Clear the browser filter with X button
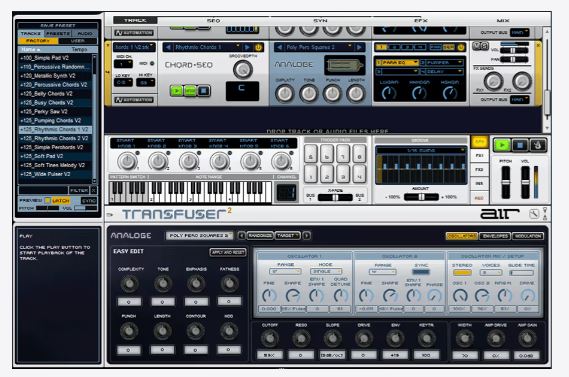The image size is (569, 377). tap(94, 190)
